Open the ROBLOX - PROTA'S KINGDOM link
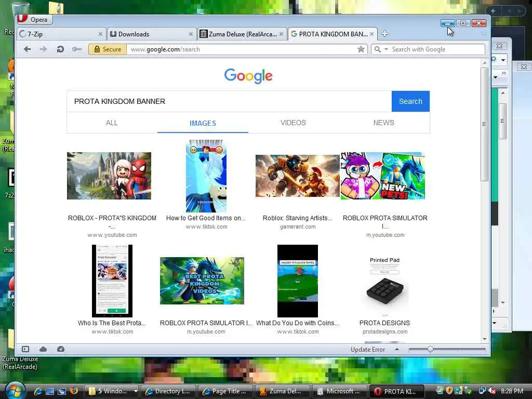This screenshot has height=399, width=532. [112, 222]
